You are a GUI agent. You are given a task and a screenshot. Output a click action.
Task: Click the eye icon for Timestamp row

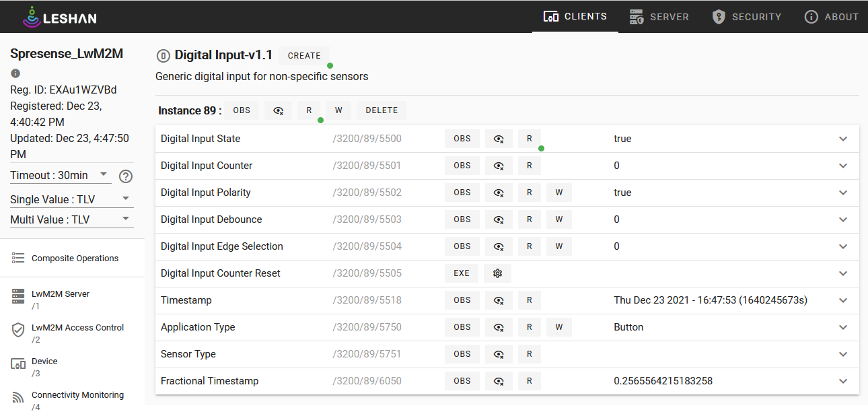tap(499, 300)
